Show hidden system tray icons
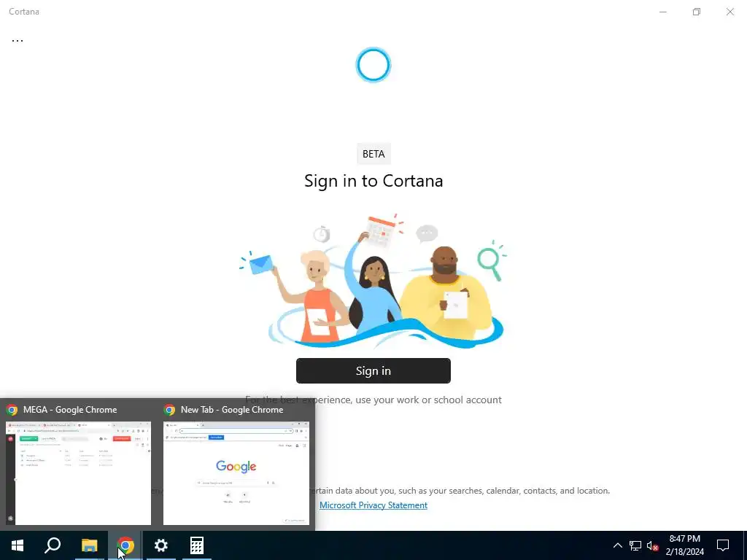 (x=617, y=545)
